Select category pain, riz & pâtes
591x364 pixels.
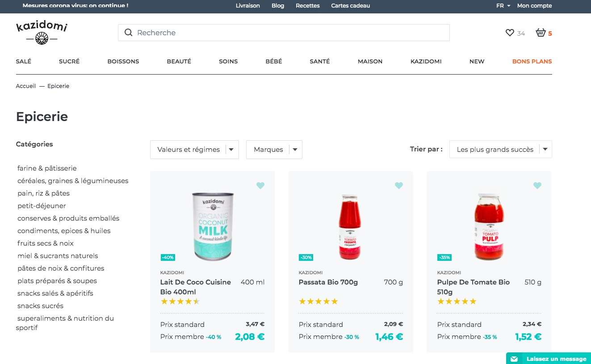click(44, 193)
